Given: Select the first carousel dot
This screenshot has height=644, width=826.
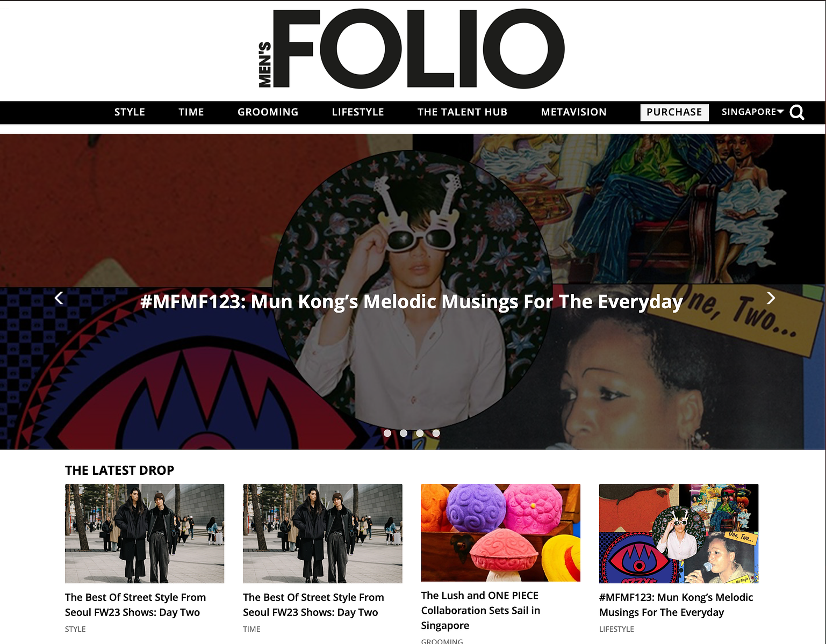Looking at the screenshot, I should pos(387,433).
